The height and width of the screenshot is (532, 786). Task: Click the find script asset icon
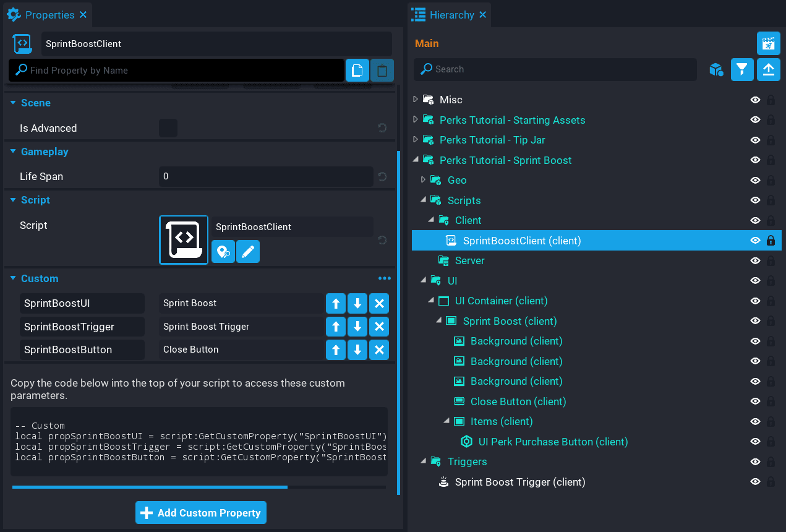223,252
